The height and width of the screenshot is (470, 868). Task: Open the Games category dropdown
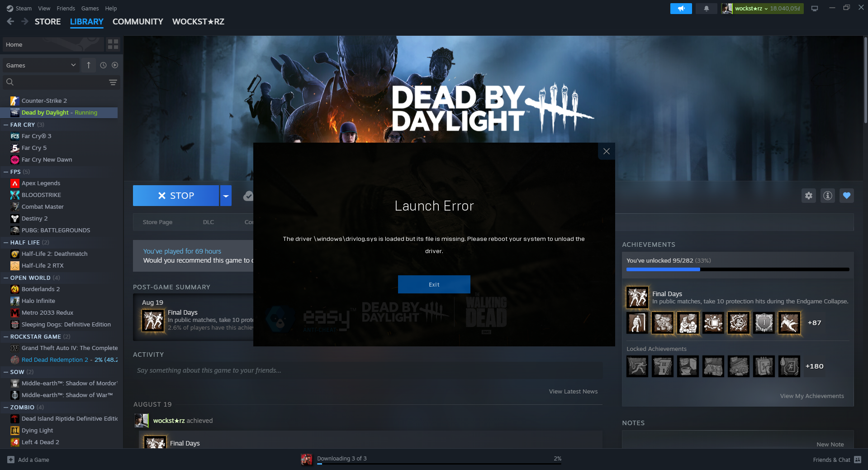tap(41, 65)
